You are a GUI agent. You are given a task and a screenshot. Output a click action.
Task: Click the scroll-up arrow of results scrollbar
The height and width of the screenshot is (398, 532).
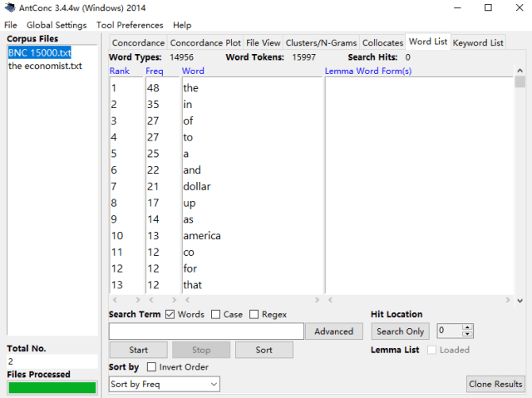(520, 71)
